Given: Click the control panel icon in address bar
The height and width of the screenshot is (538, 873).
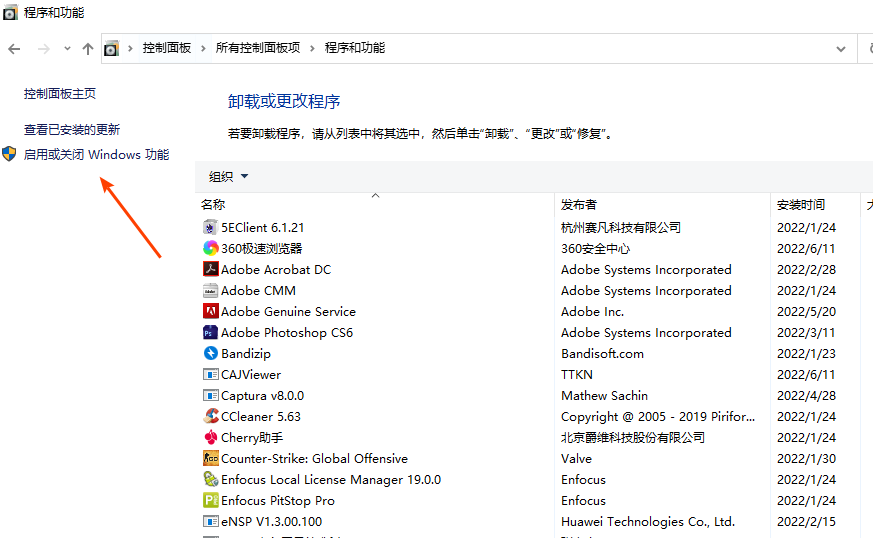Looking at the screenshot, I should pyautogui.click(x=111, y=48).
